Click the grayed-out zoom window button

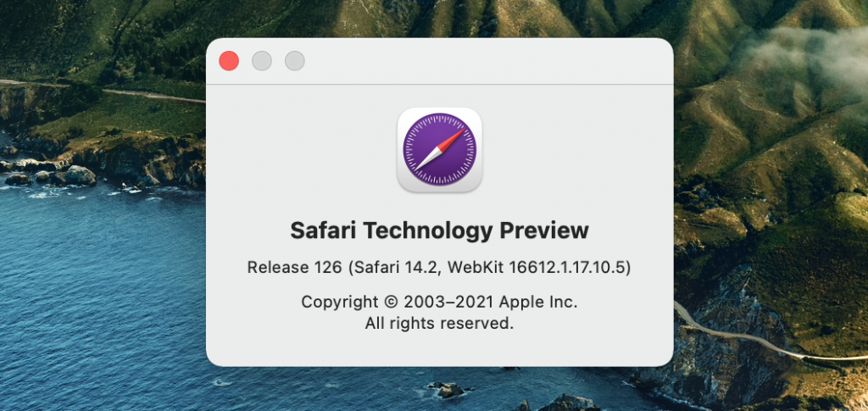pos(295,61)
